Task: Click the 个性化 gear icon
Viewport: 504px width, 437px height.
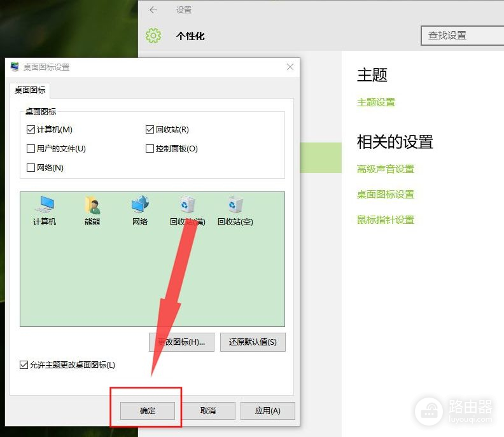Action: [153, 36]
